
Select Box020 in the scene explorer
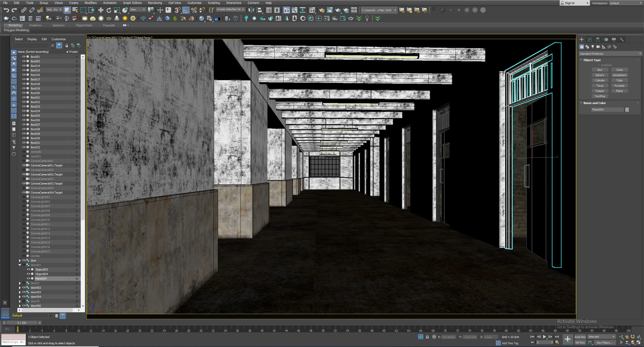click(x=35, y=93)
